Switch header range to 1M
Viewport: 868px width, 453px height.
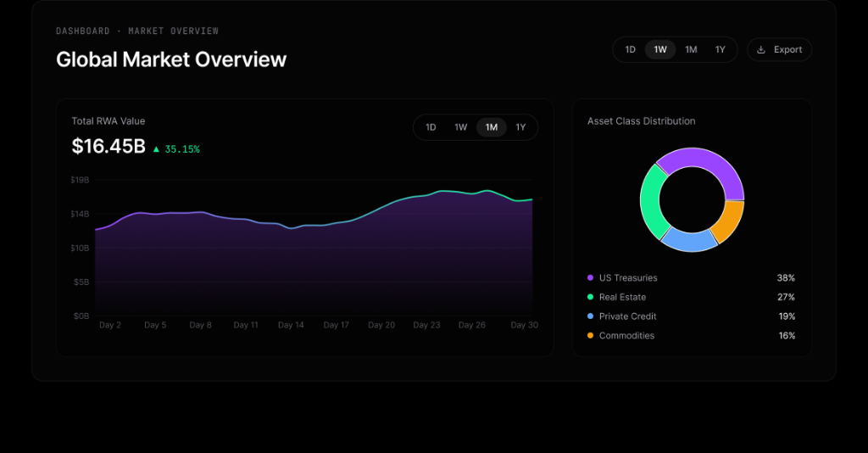[691, 50]
